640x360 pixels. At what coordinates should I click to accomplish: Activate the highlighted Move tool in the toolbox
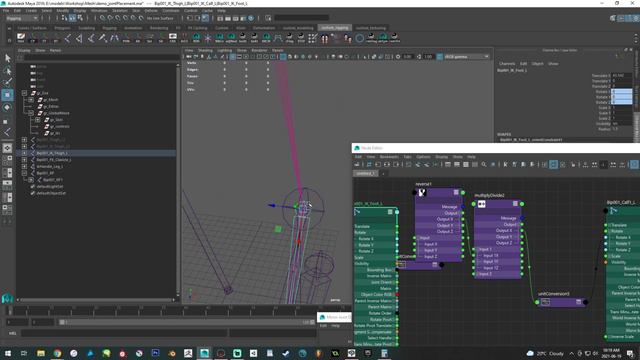[7, 95]
